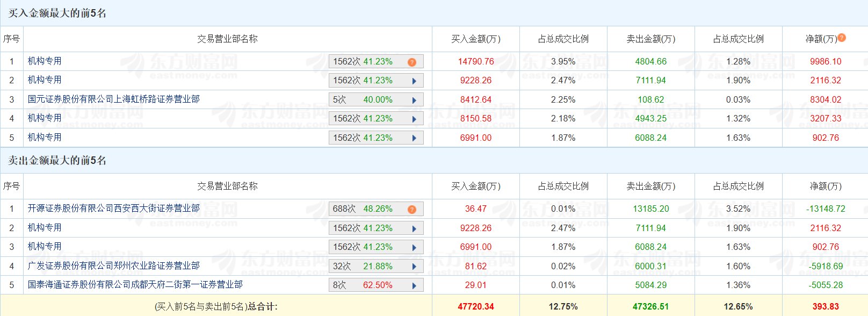Click blue arrow in sell-table row 2
This screenshot has width=868, height=316.
pyautogui.click(x=414, y=228)
